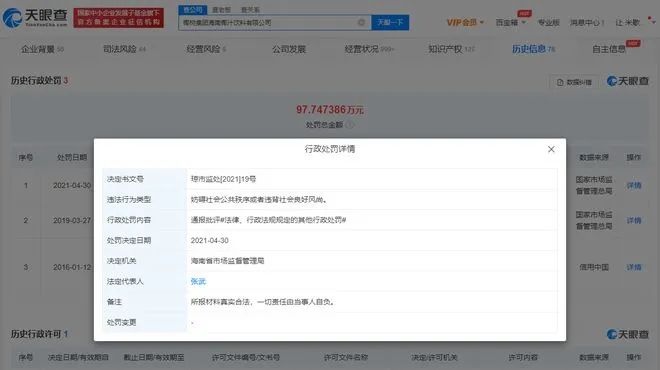
Task: Switch to the 司法风险 tab
Action: pos(124,49)
